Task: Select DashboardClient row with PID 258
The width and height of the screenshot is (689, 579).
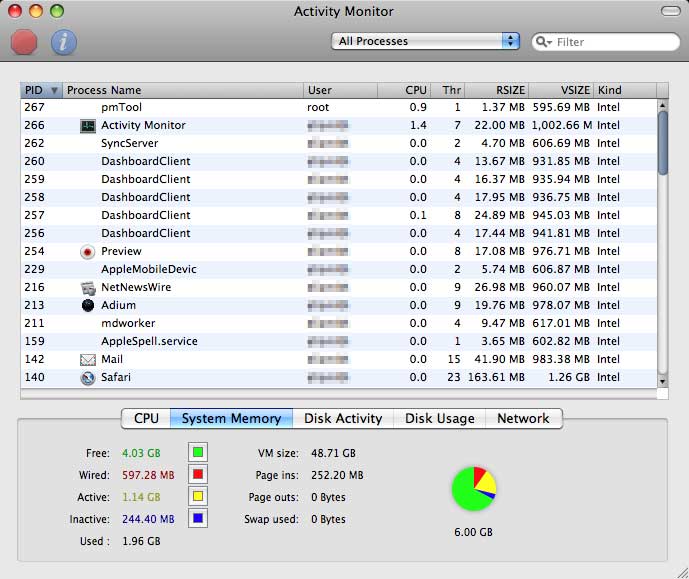Action: (338, 197)
